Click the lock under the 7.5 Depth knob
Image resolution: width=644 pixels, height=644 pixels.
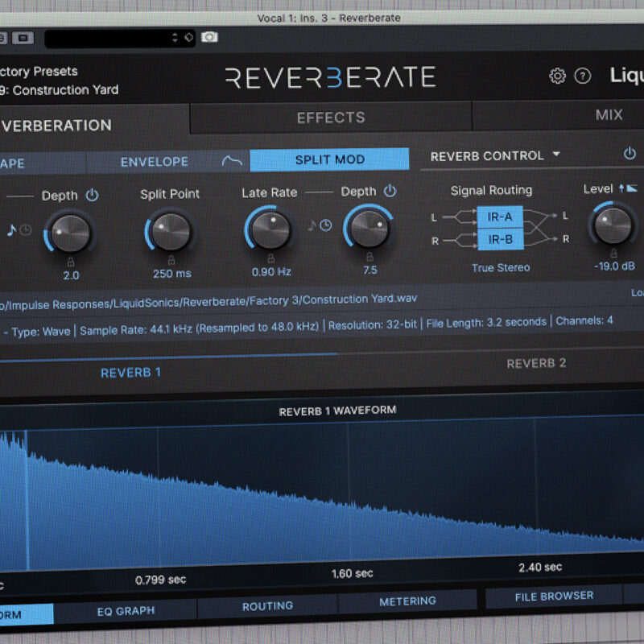[369, 257]
